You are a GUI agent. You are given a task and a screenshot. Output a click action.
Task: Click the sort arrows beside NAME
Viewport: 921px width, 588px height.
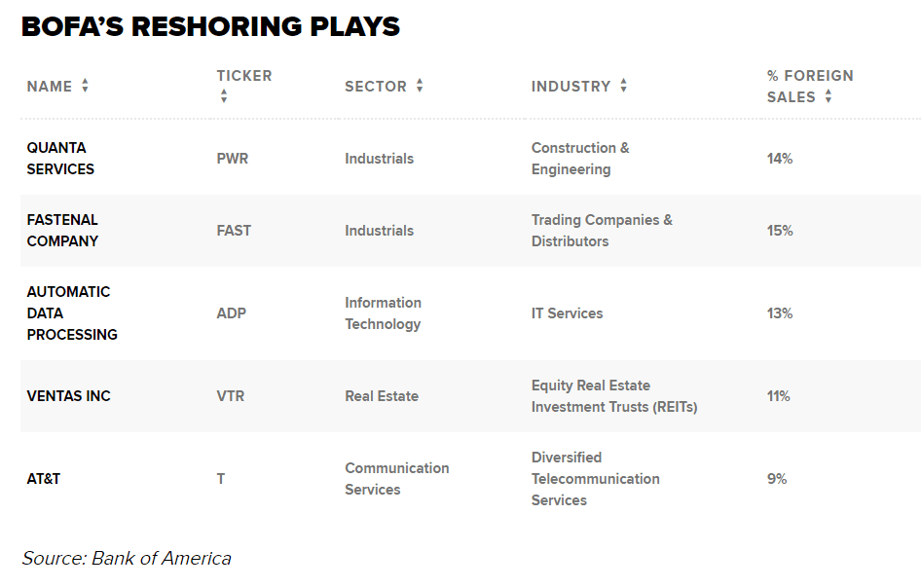86,86
